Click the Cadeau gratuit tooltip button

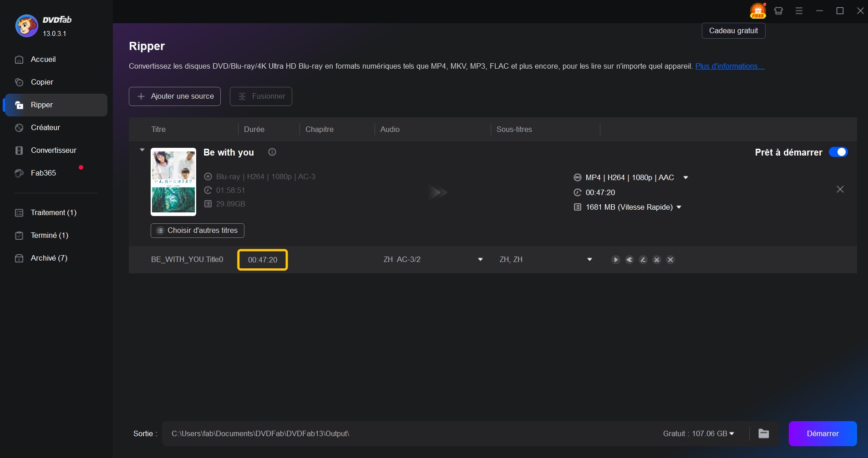tap(733, 31)
